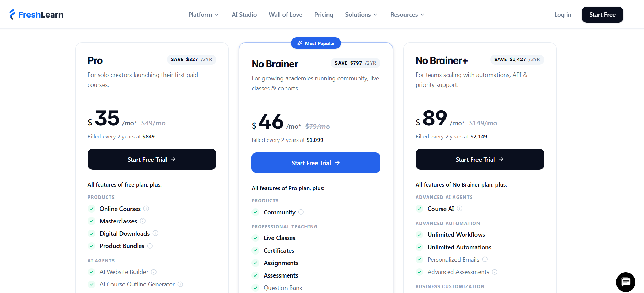The width and height of the screenshot is (644, 293).
Task: Click the No Brainer plan heading
Action: (x=275, y=64)
